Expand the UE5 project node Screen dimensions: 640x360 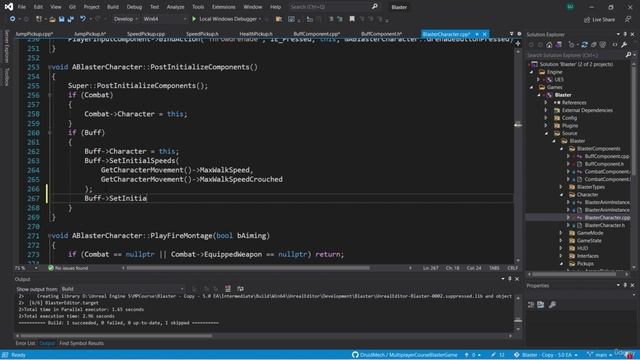pyautogui.click(x=539, y=80)
